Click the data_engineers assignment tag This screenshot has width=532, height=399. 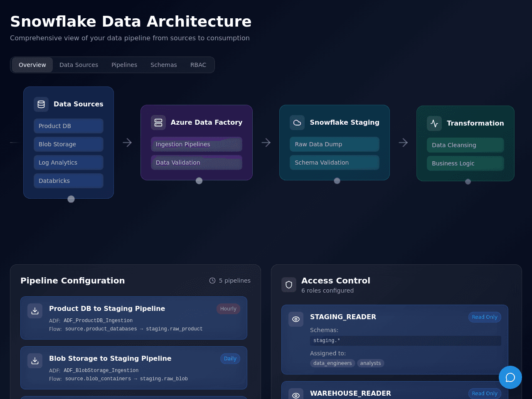point(332,363)
